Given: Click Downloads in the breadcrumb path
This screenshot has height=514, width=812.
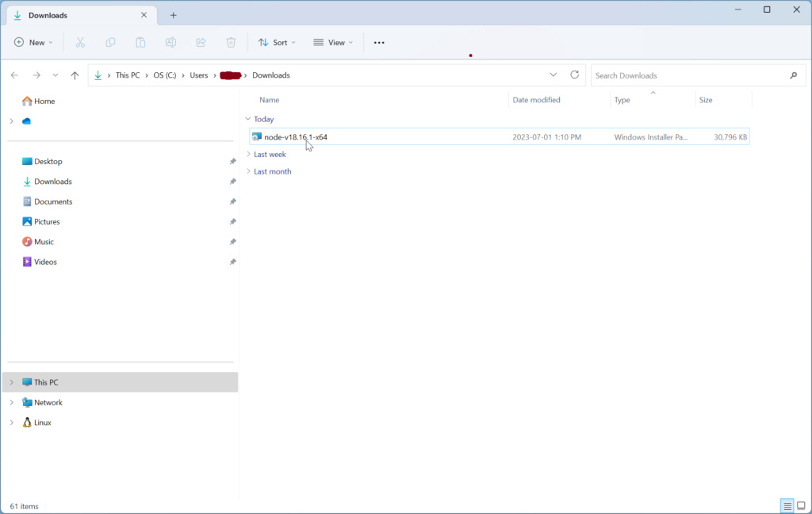Looking at the screenshot, I should click(271, 75).
